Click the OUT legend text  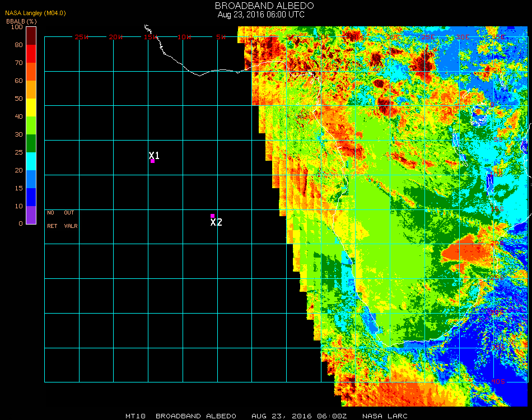pos(69,213)
